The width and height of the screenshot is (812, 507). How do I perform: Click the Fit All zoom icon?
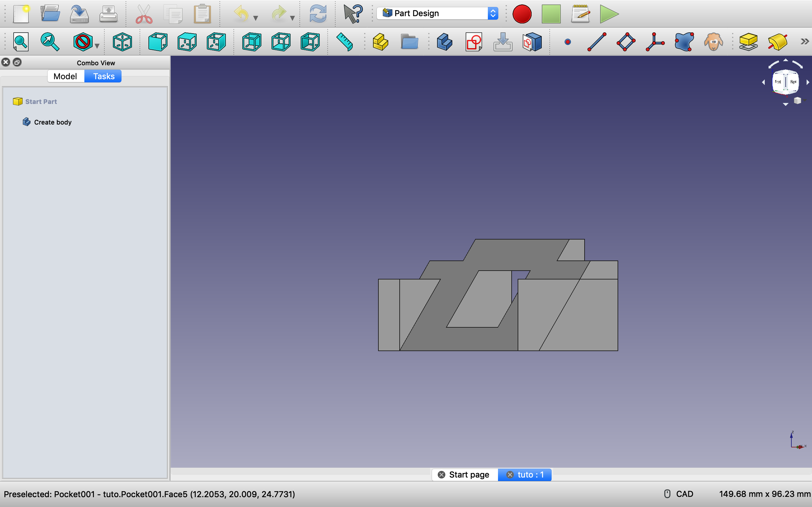click(x=21, y=42)
